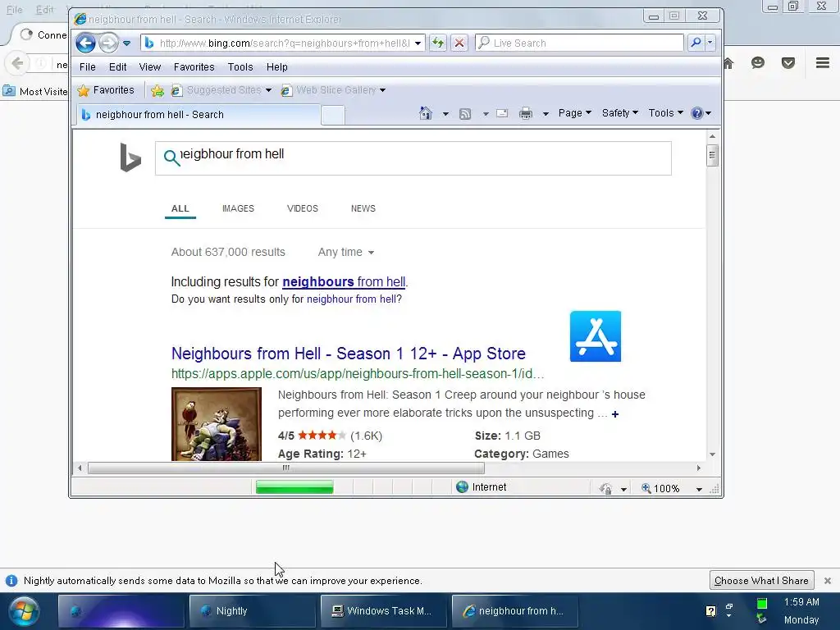Image resolution: width=840 pixels, height=630 pixels.
Task: Open the Edit menu in IE
Action: pyautogui.click(x=117, y=67)
